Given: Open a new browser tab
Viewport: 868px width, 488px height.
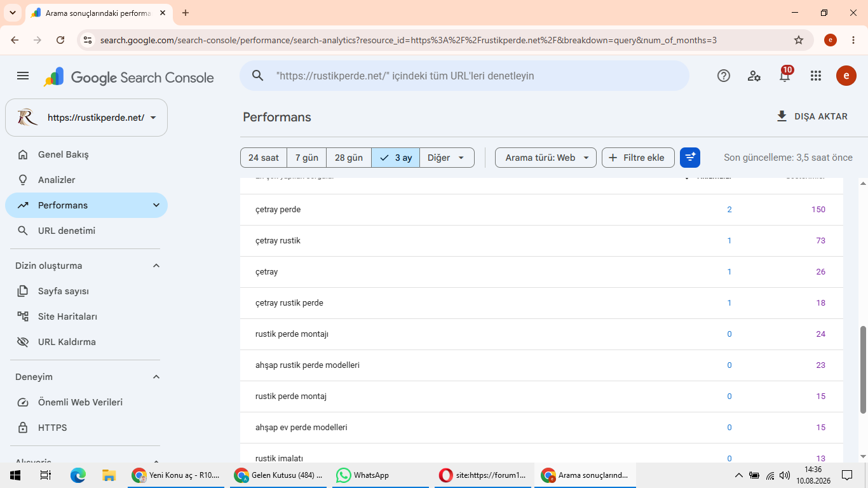Looking at the screenshot, I should tap(186, 13).
